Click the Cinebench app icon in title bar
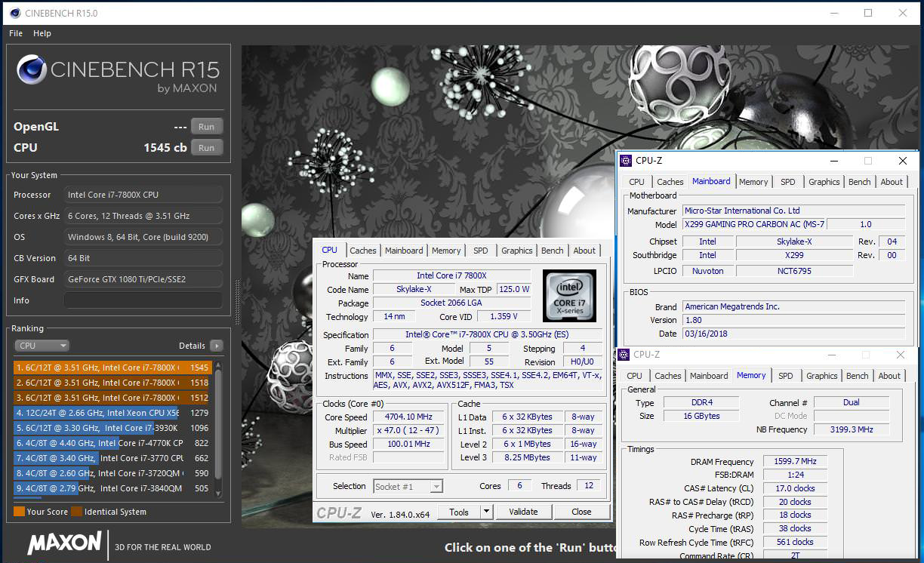Viewport: 924px width, 563px height. pos(14,13)
